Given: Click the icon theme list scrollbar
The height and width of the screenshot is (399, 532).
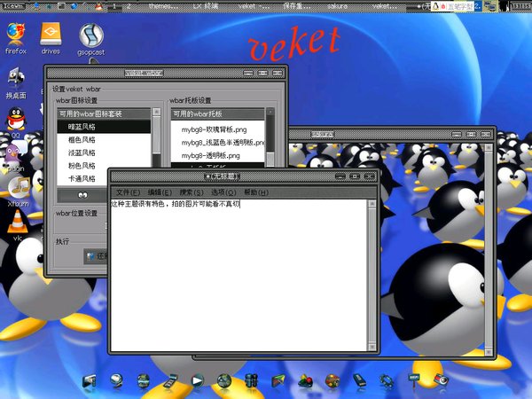Looking at the screenshot, I should coord(157,142).
